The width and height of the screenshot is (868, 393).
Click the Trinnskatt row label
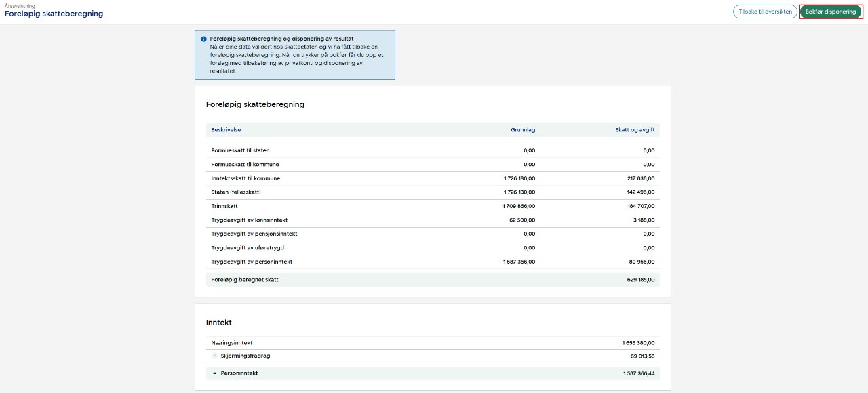[x=224, y=206]
